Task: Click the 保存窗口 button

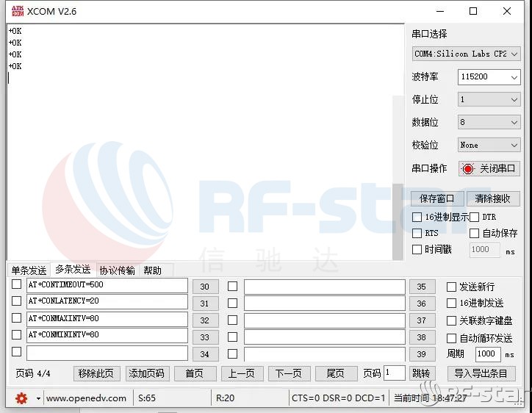Action: (437, 198)
